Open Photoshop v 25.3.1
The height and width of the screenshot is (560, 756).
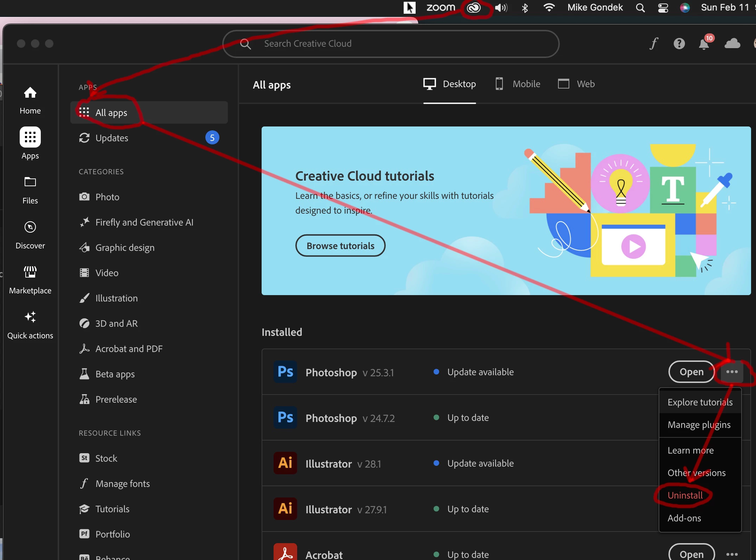coord(691,372)
